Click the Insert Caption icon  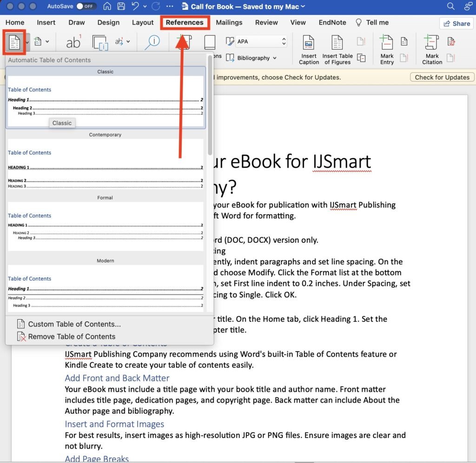[309, 49]
